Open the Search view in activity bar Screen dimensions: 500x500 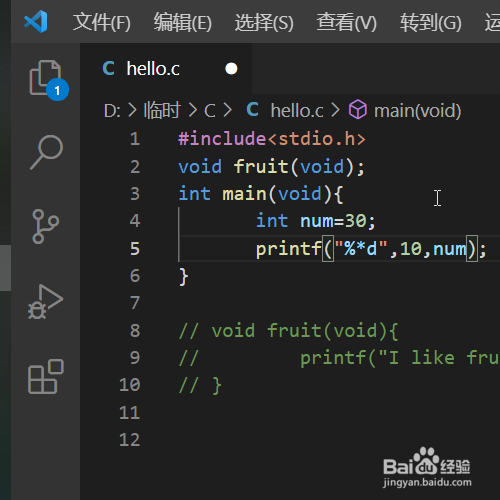46,152
